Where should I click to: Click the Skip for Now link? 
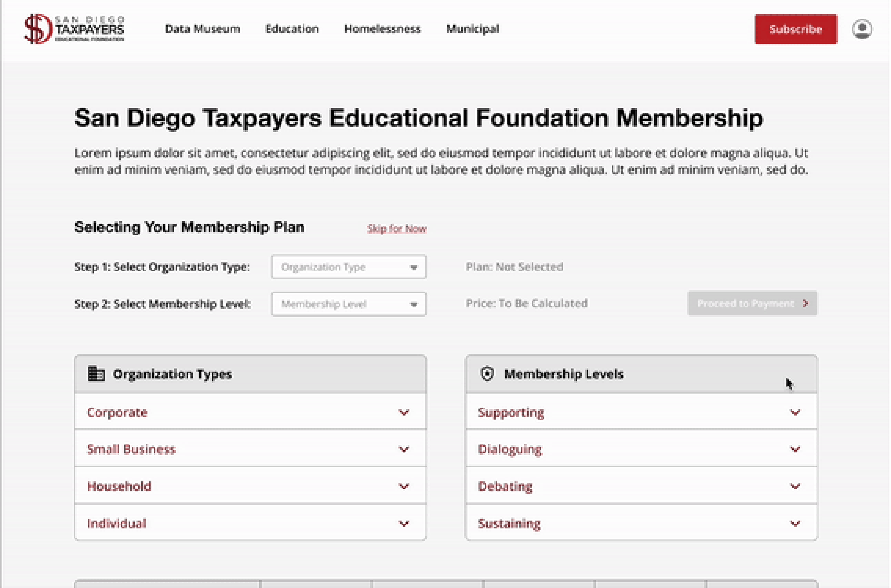coord(396,229)
